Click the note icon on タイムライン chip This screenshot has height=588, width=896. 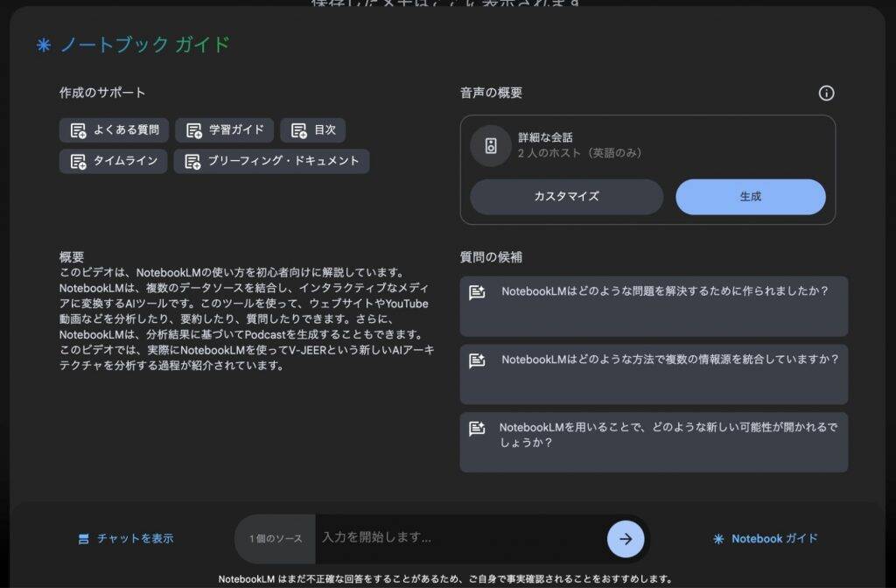tap(78, 161)
